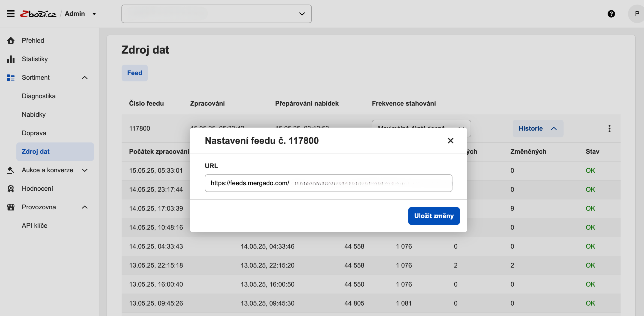Open the Frekvence stahování dropdown

(x=421, y=124)
